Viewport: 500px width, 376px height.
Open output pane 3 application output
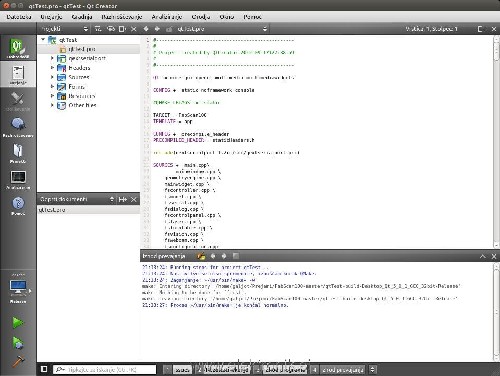tap(281, 369)
